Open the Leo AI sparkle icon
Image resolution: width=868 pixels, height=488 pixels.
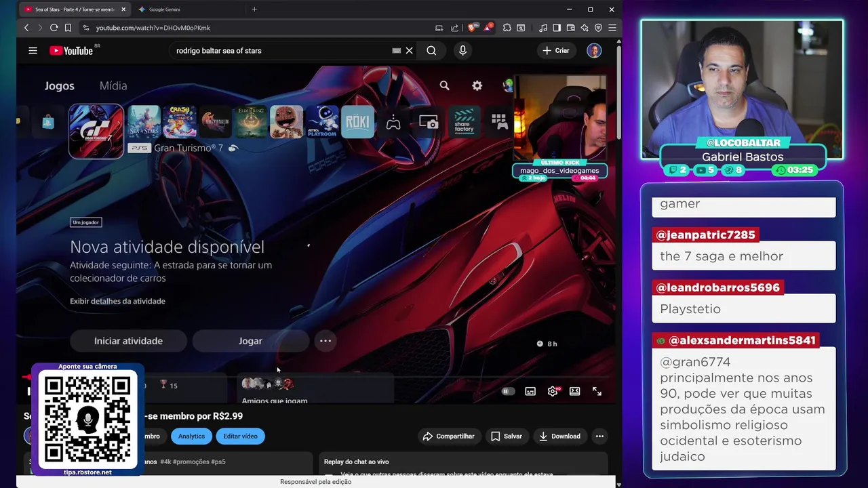pos(585,28)
